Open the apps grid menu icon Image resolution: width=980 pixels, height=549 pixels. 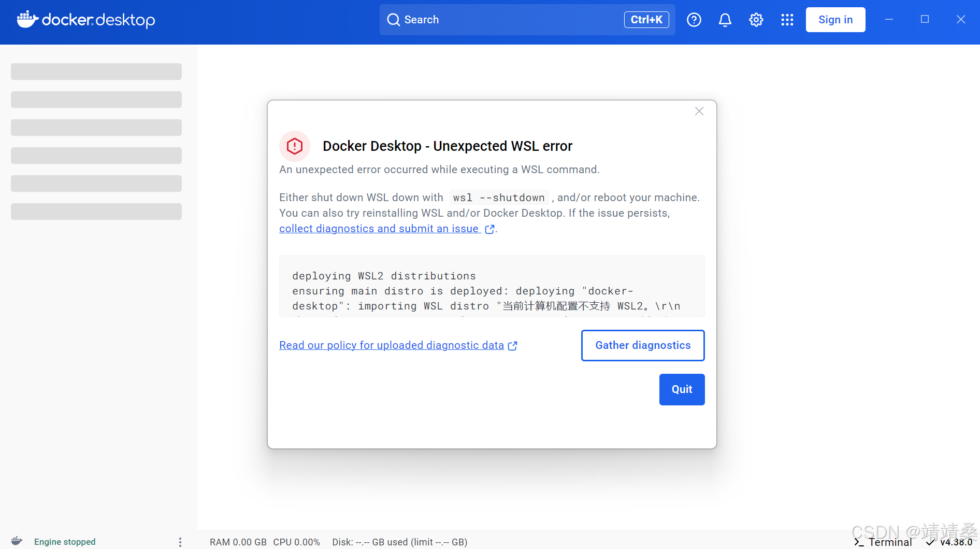(787, 20)
